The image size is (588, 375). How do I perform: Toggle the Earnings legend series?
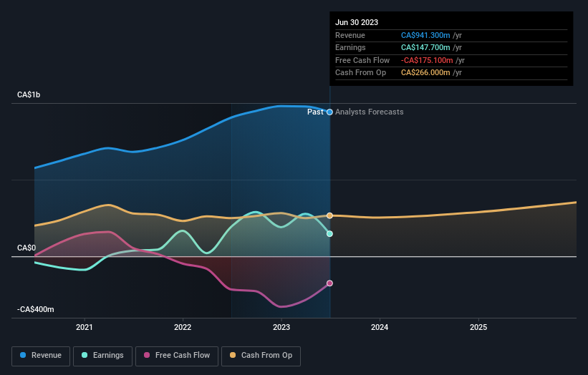(102, 356)
